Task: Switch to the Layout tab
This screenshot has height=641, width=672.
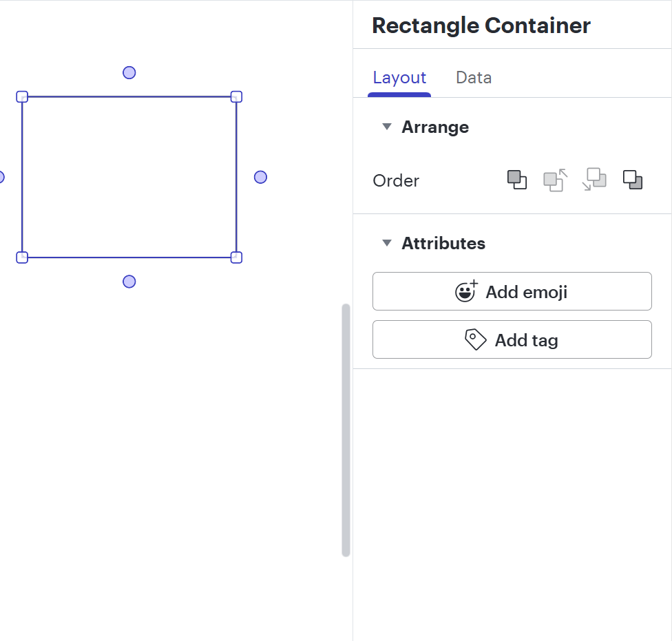Action: click(x=399, y=78)
